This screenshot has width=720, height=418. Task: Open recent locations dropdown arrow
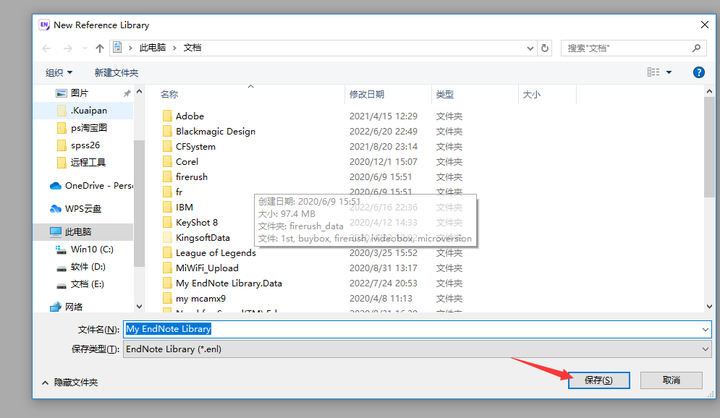pos(84,48)
